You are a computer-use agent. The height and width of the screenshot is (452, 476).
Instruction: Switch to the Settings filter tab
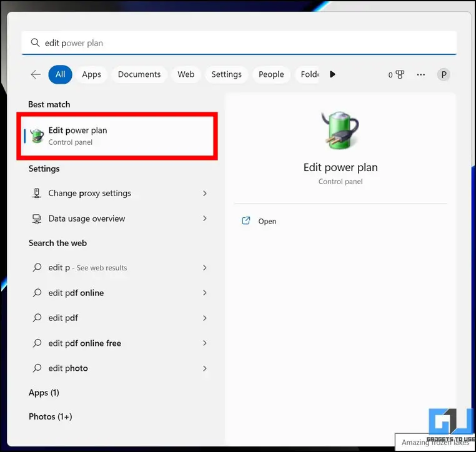[227, 74]
